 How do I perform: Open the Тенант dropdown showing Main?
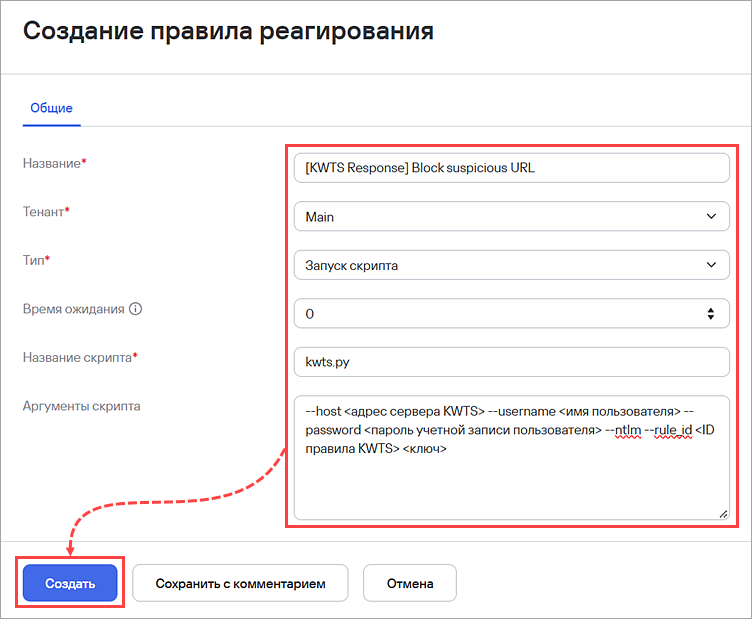coord(512,216)
